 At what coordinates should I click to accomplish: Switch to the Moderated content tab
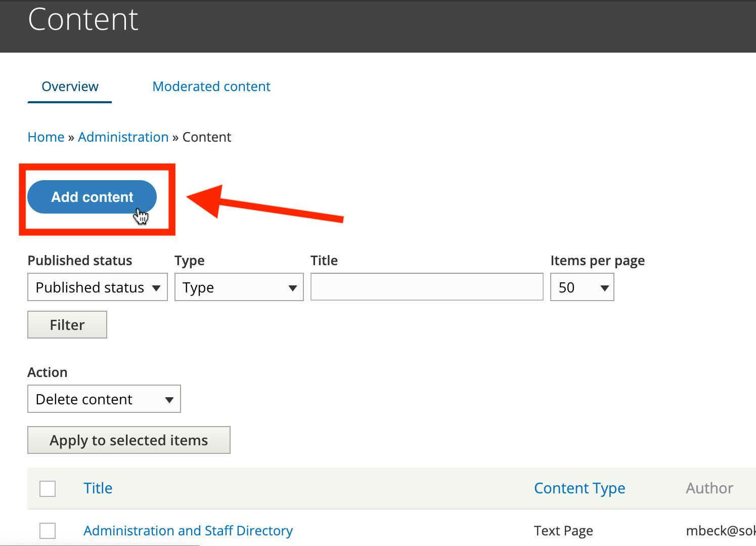pos(211,87)
